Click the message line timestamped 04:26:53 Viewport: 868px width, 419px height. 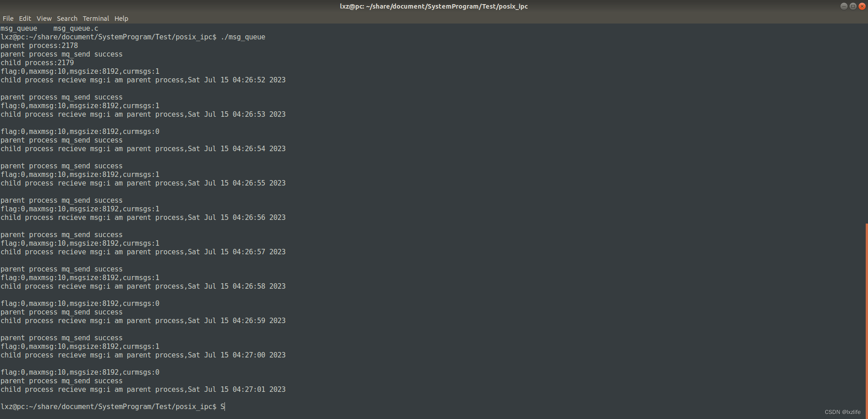(143, 114)
